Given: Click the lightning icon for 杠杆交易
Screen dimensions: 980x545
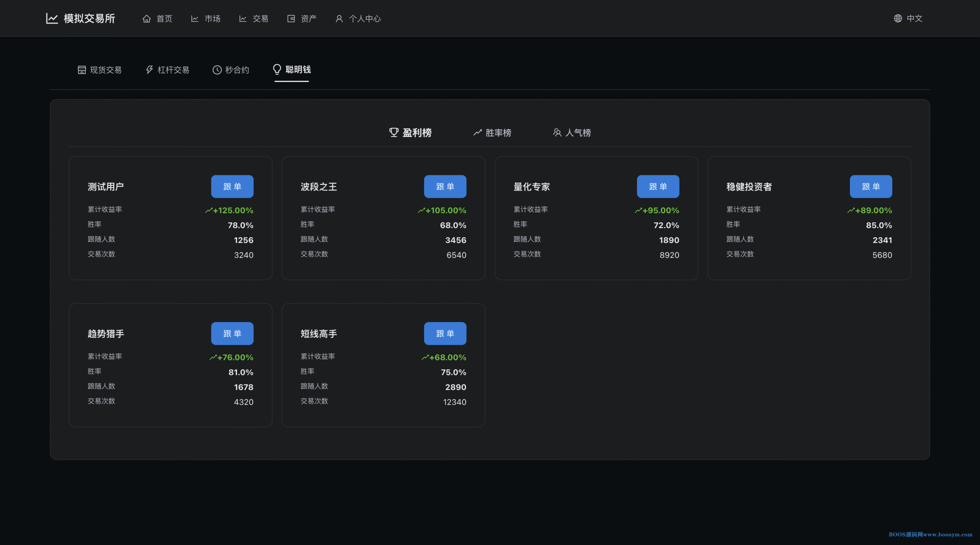Looking at the screenshot, I should (x=149, y=70).
